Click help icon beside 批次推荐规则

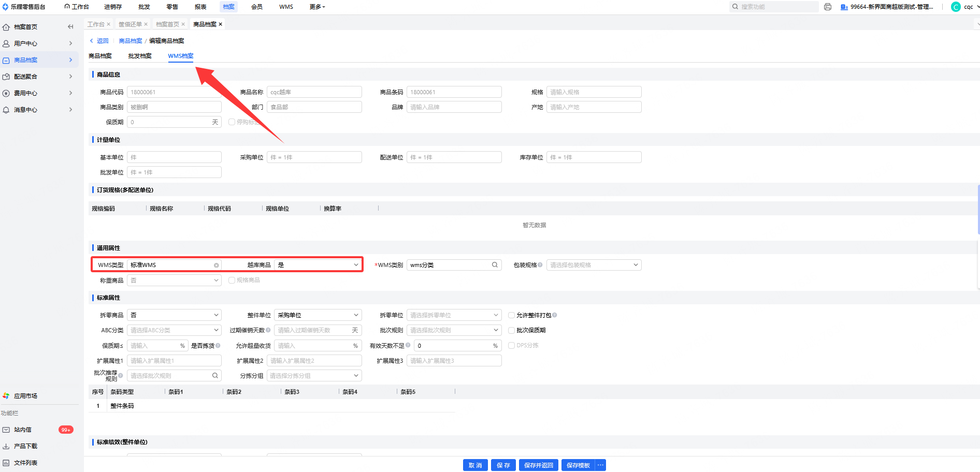point(121,376)
